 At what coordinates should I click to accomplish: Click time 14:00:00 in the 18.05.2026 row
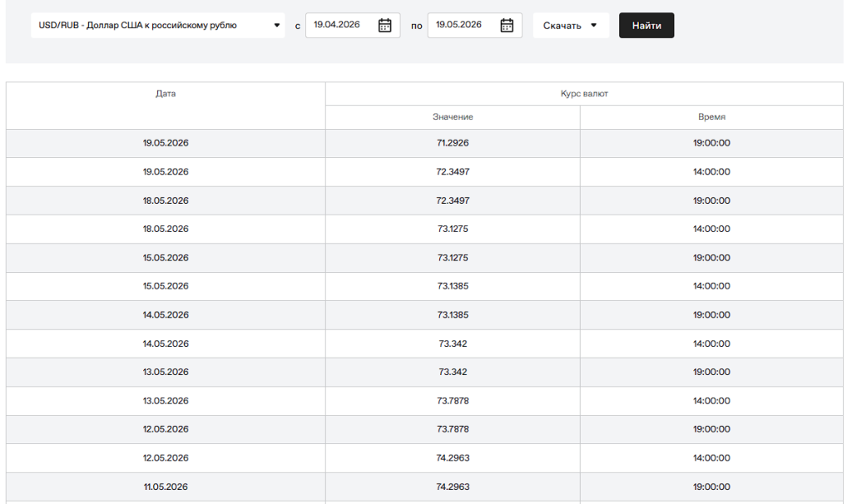tap(711, 229)
